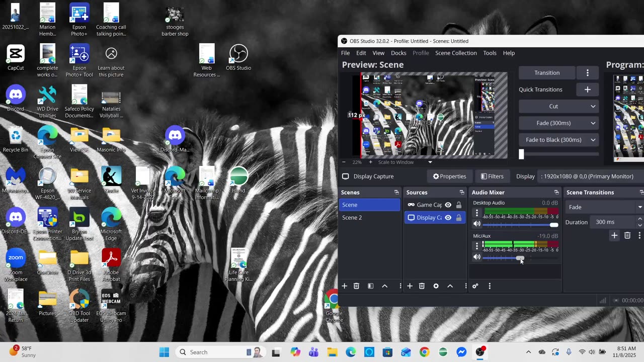This screenshot has height=362, width=644.
Task: Adjust Desktop Audio volume slider
Action: pyautogui.click(x=520, y=225)
